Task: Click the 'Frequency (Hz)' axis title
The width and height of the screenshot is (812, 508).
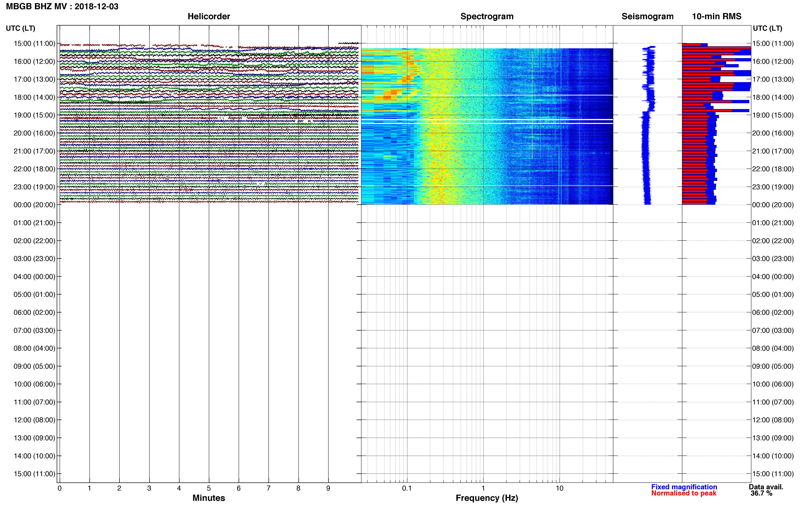Action: coord(487,498)
